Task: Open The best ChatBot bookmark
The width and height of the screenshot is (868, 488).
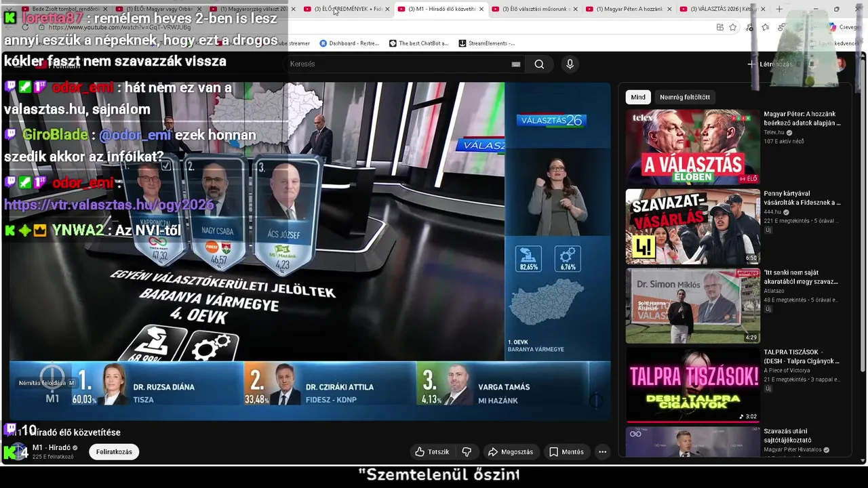Action: (x=418, y=43)
